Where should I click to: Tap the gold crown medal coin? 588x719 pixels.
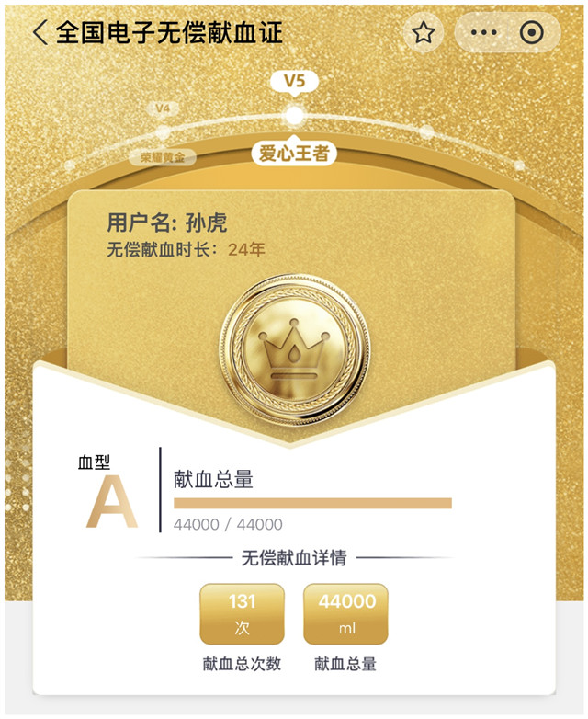click(x=295, y=350)
